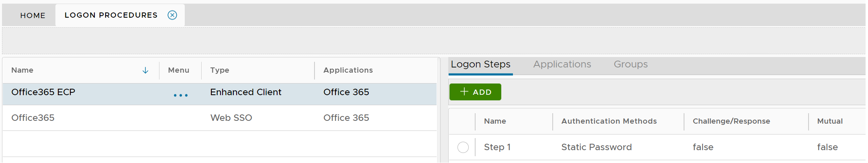The height and width of the screenshot is (163, 868).
Task: Click the Mutual column header
Action: tap(830, 121)
